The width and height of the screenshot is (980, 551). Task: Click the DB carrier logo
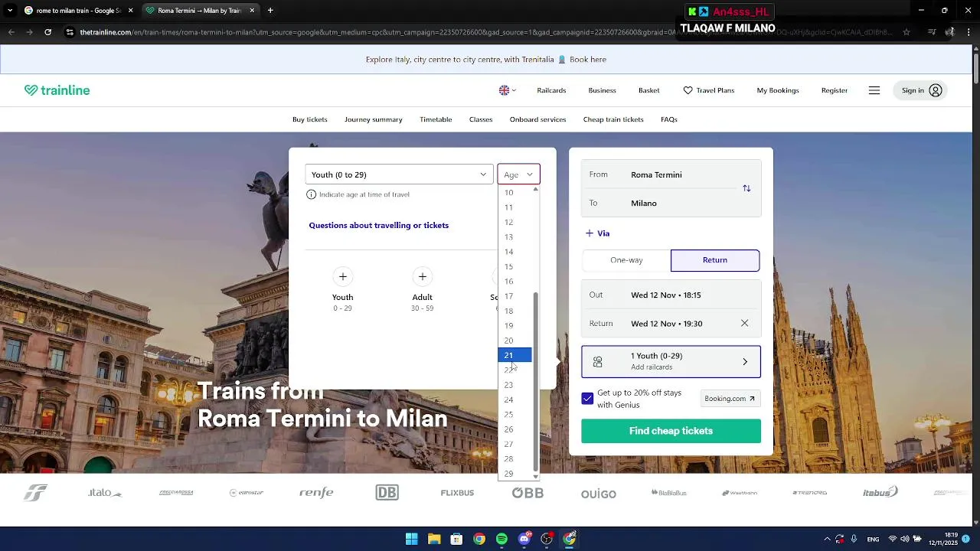[387, 493]
